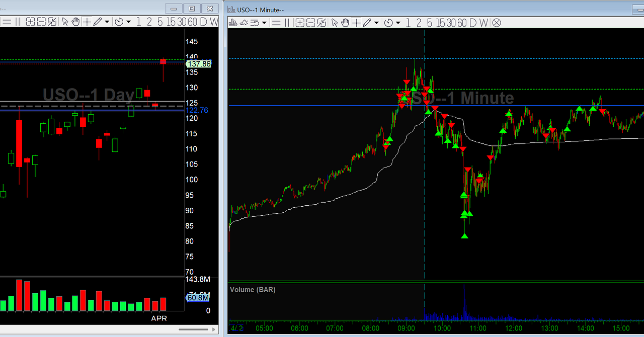Image resolution: width=644 pixels, height=337 pixels.
Task: Zoom out on the Day chart
Action: [41, 22]
